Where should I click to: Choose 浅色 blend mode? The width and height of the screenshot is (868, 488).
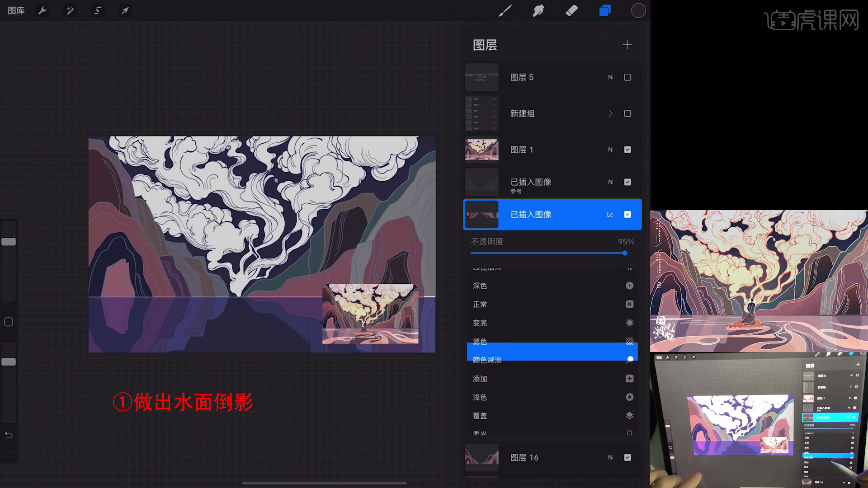coord(552,397)
